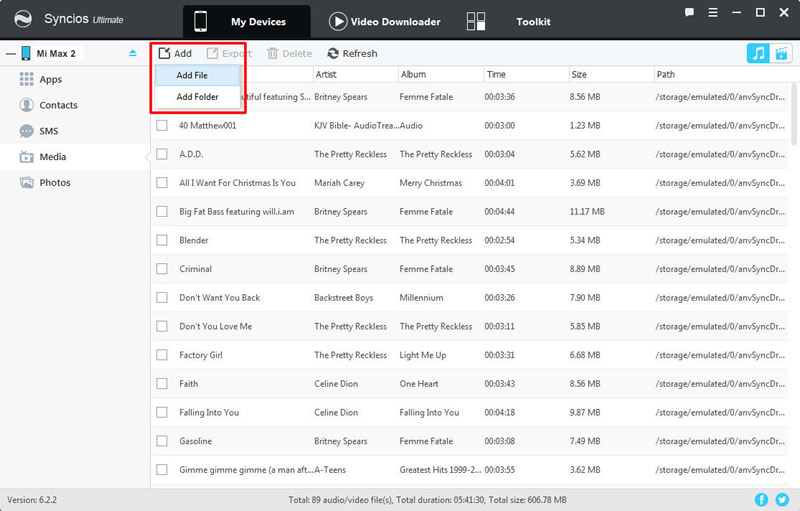Open the Twitter icon in status bar
The image size is (800, 511).
(782, 500)
